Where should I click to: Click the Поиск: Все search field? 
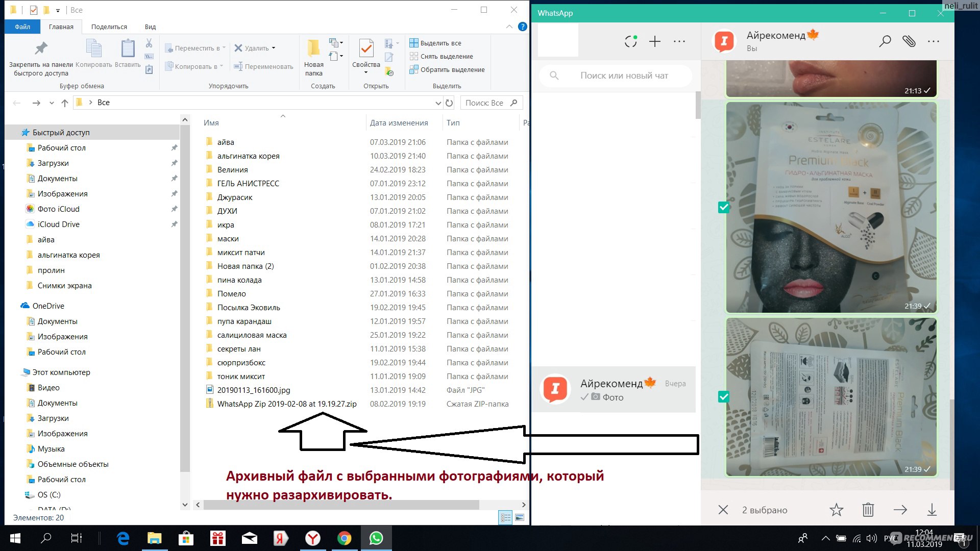pos(492,103)
